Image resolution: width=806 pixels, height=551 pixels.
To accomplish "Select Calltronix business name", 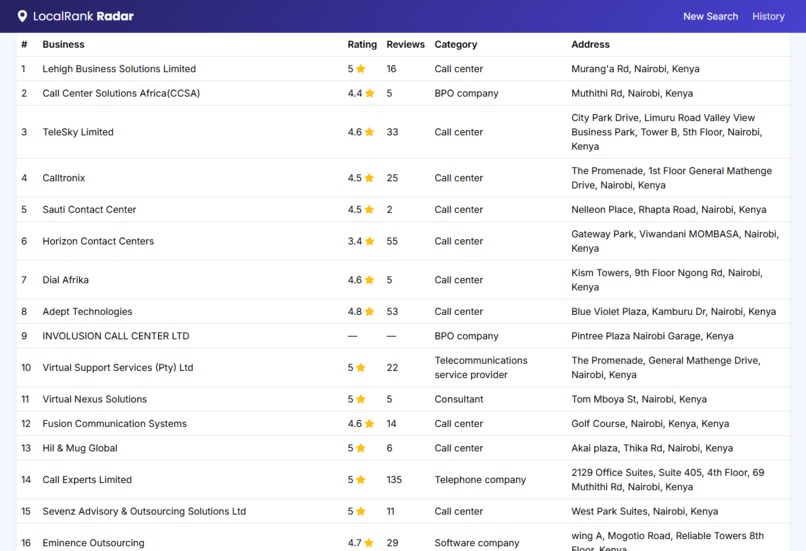I will point(64,178).
